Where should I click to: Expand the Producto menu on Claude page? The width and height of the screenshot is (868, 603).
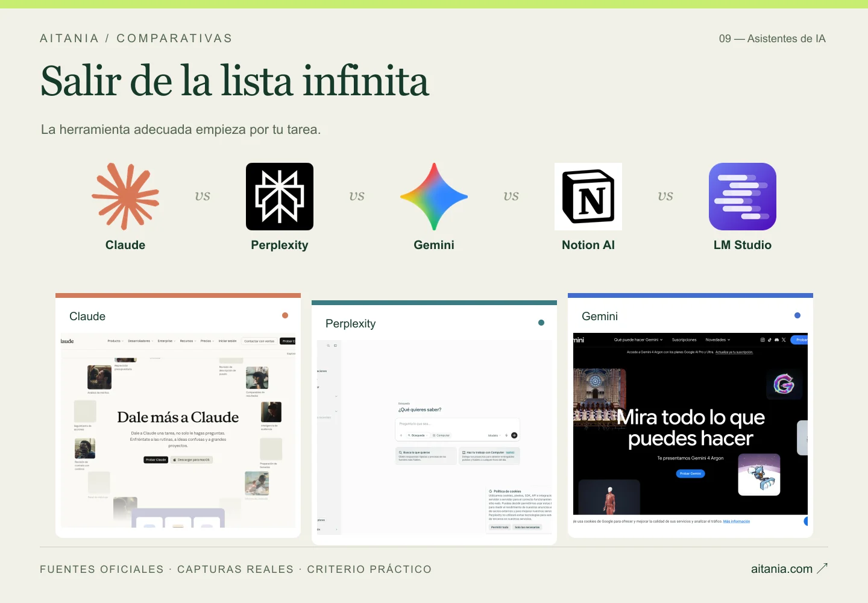[116, 341]
